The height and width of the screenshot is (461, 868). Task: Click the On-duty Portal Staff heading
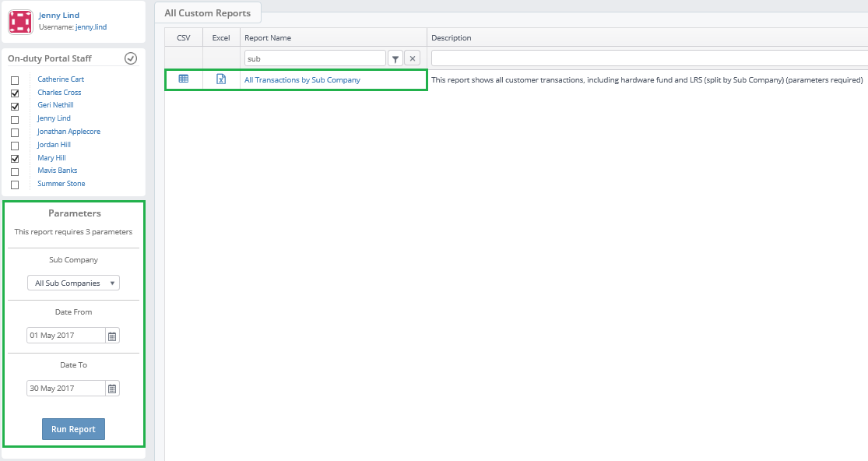click(x=50, y=58)
